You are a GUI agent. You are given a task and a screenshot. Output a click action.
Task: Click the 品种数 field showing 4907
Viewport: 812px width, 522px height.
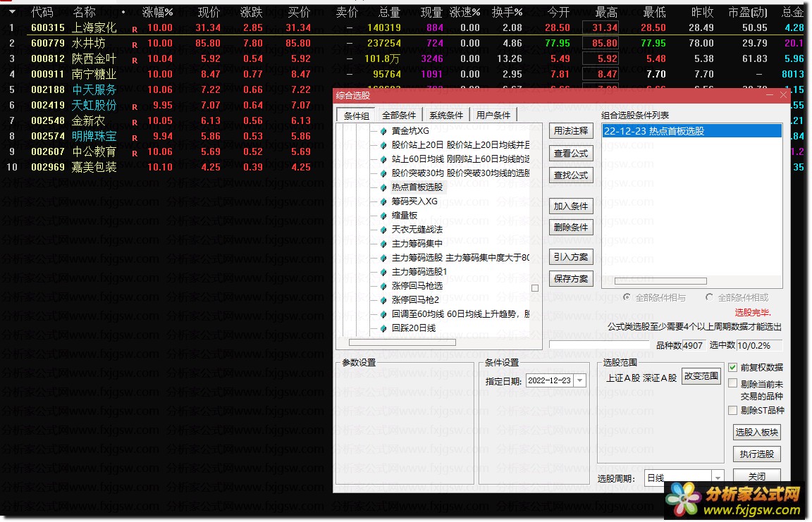pos(694,346)
